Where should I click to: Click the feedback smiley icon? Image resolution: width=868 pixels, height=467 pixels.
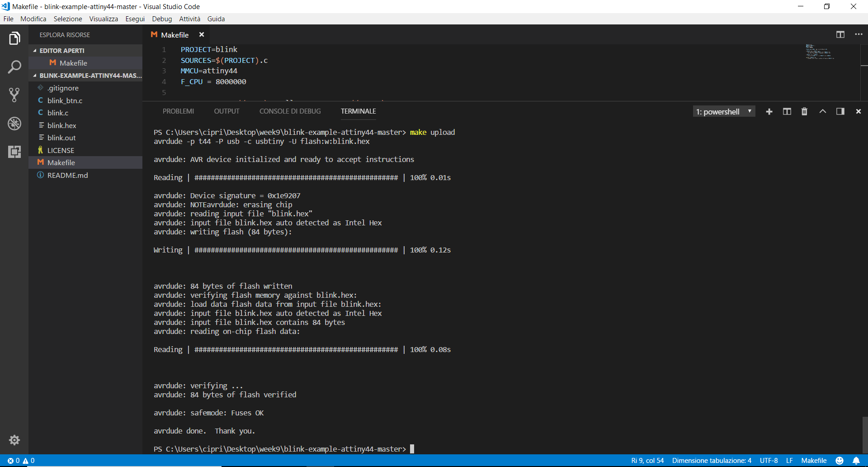pos(840,461)
